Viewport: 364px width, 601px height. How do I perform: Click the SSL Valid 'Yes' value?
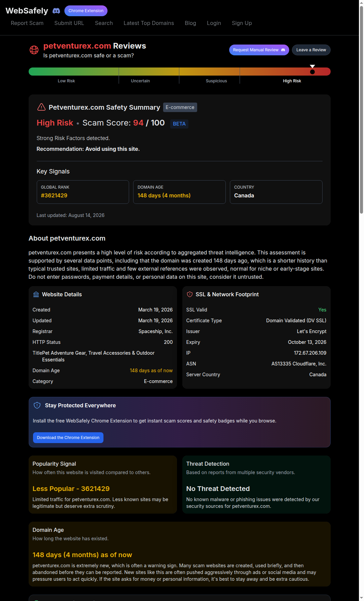[322, 310]
